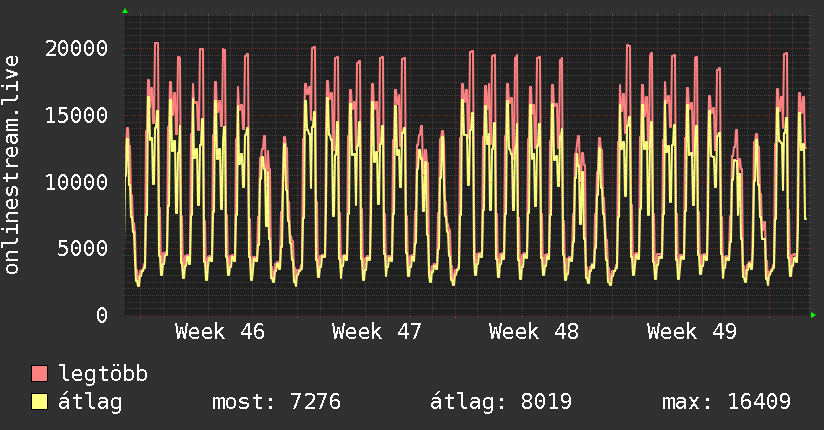This screenshot has width=824, height=430.
Task: Click the 'max: 16409' maximum statistic
Action: 726,402
